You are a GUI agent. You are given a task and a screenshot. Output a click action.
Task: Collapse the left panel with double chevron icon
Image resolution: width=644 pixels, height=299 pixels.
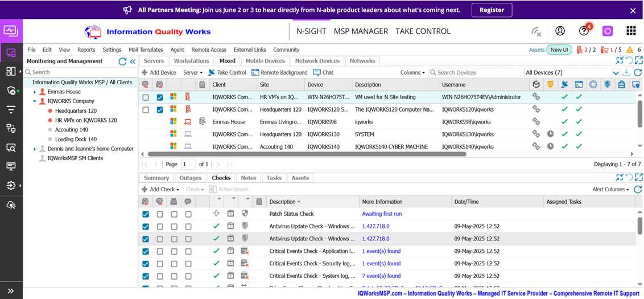pyautogui.click(x=133, y=62)
